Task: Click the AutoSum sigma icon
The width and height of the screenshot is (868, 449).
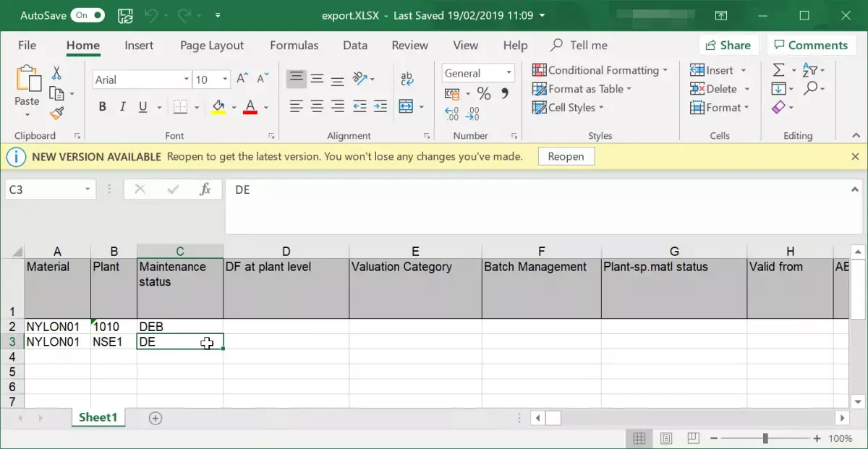Action: tap(779, 70)
